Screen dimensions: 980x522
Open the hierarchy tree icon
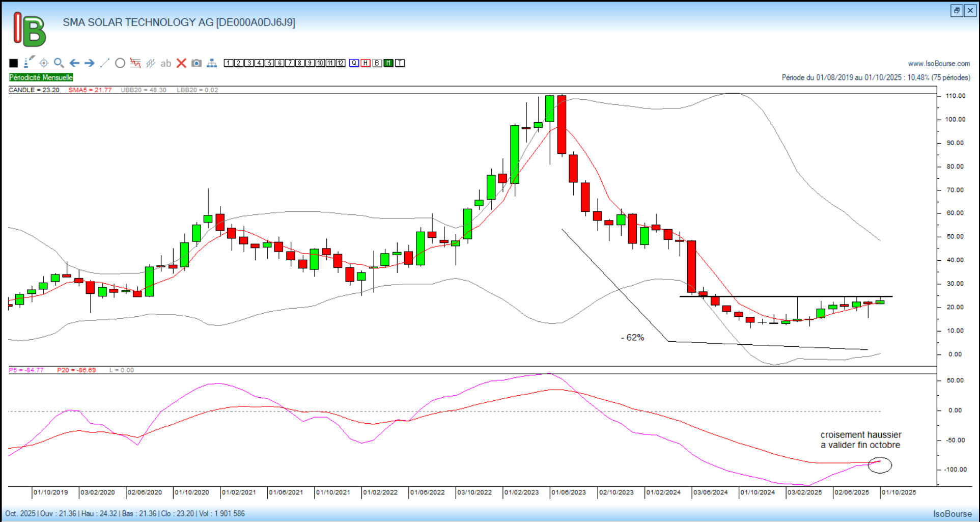pos(212,63)
